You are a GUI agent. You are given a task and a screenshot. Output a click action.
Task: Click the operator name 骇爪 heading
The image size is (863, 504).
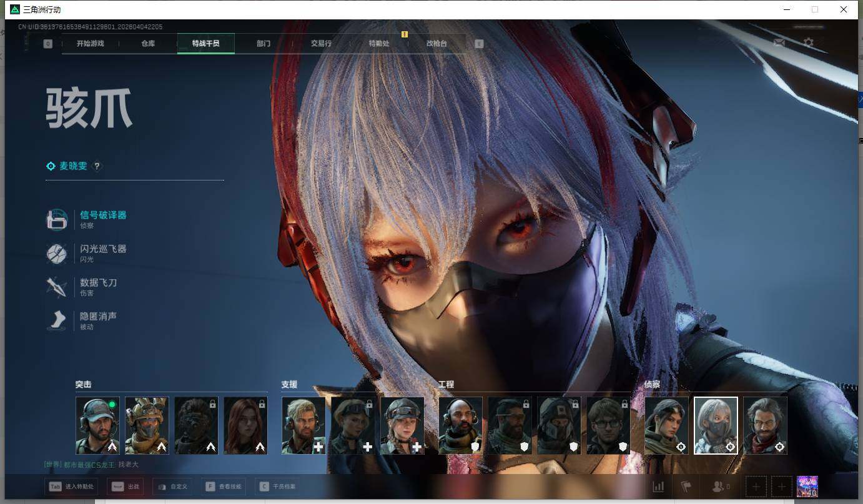coord(89,108)
